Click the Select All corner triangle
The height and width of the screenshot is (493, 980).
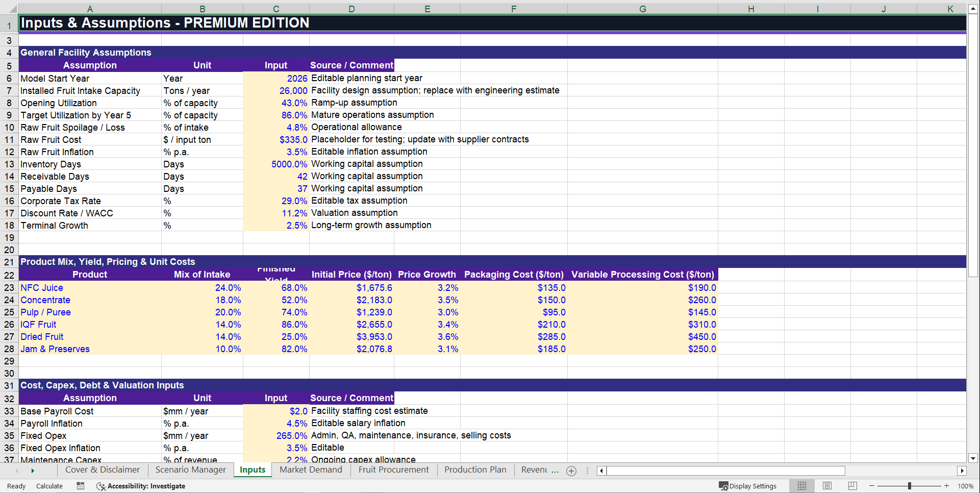[x=12, y=9]
